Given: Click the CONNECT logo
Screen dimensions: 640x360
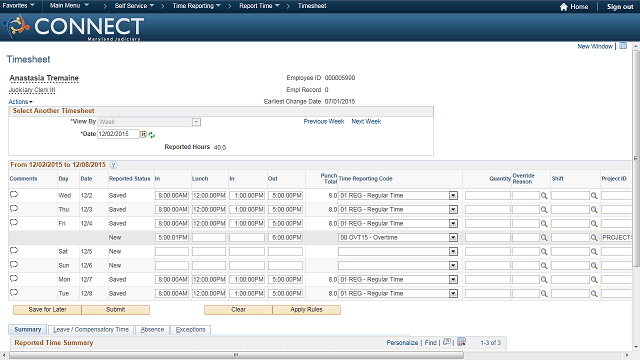Looking at the screenshot, I should (x=73, y=27).
